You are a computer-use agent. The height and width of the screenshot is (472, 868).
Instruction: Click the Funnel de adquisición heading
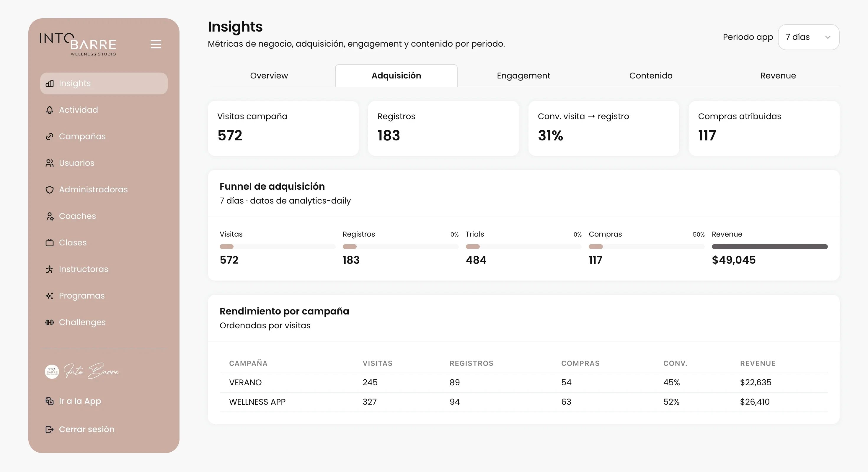272,186
